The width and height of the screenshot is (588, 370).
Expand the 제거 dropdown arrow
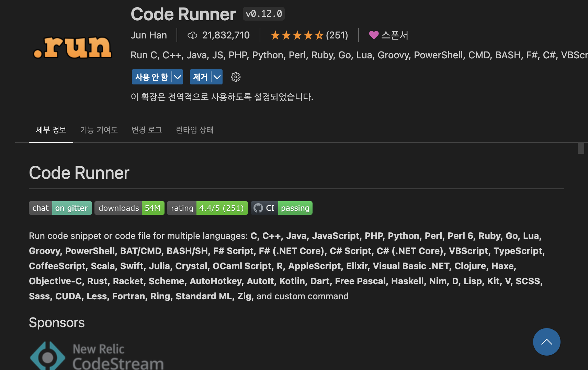(217, 77)
